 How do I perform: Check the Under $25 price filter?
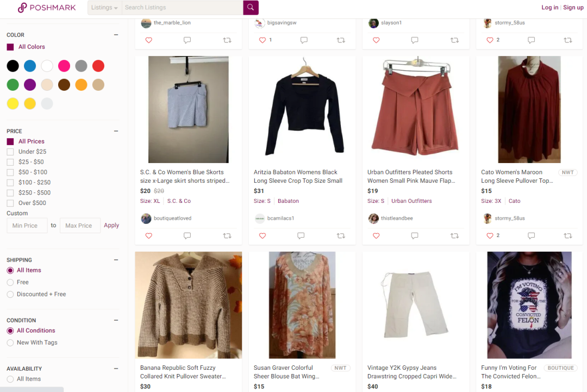pyautogui.click(x=10, y=151)
